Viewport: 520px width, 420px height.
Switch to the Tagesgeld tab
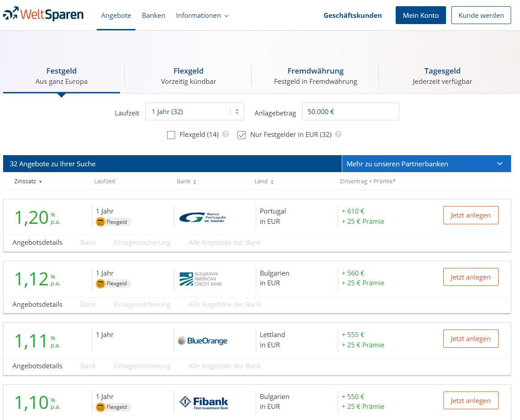click(442, 76)
